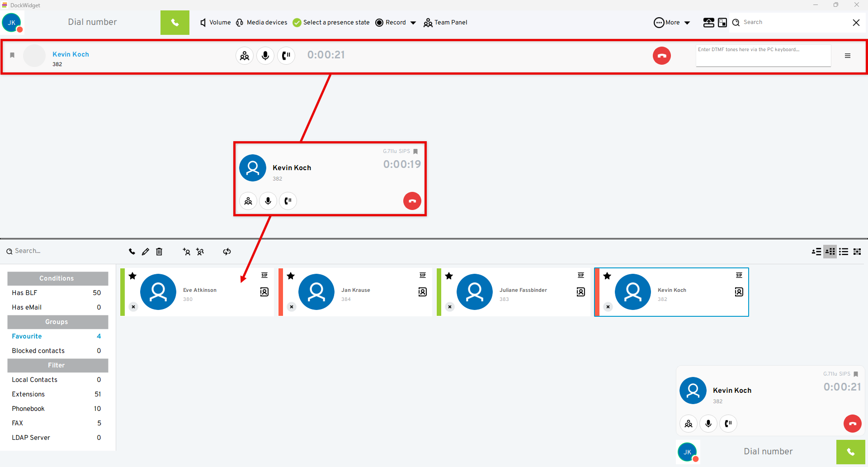Open Media devices settings
The width and height of the screenshot is (868, 467).
262,23
